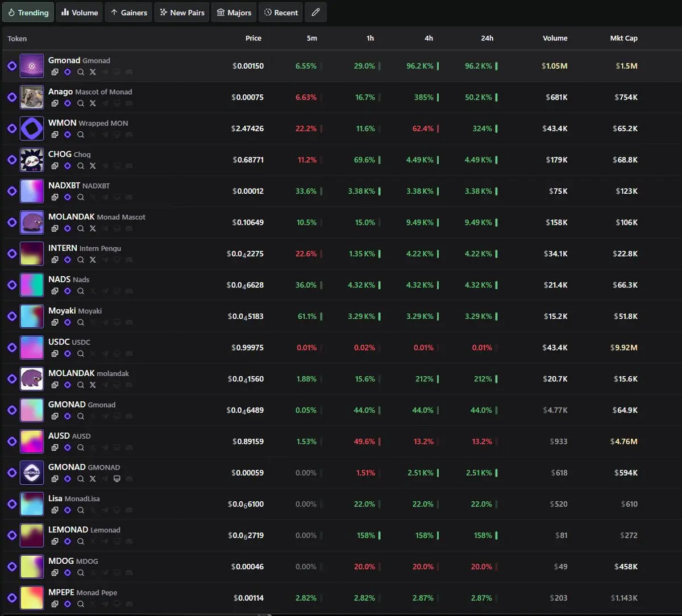Open the pencil edit filters icon
The width and height of the screenshot is (682, 616).
(x=315, y=13)
